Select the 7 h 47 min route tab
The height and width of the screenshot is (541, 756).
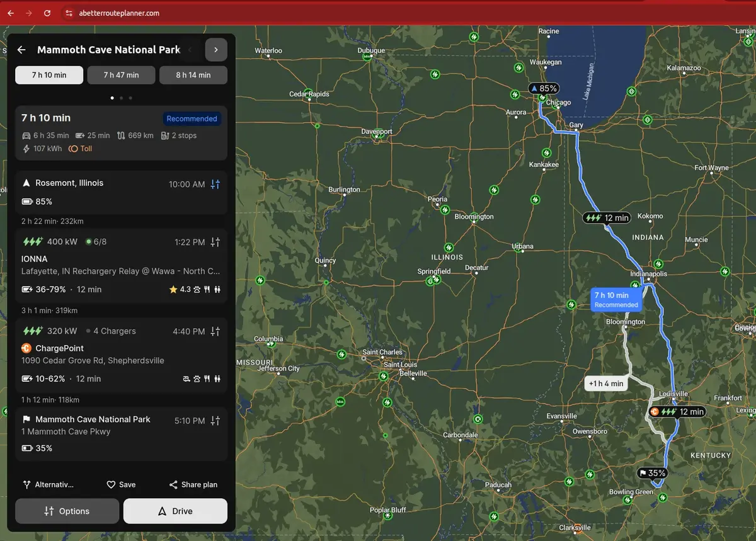(x=121, y=75)
